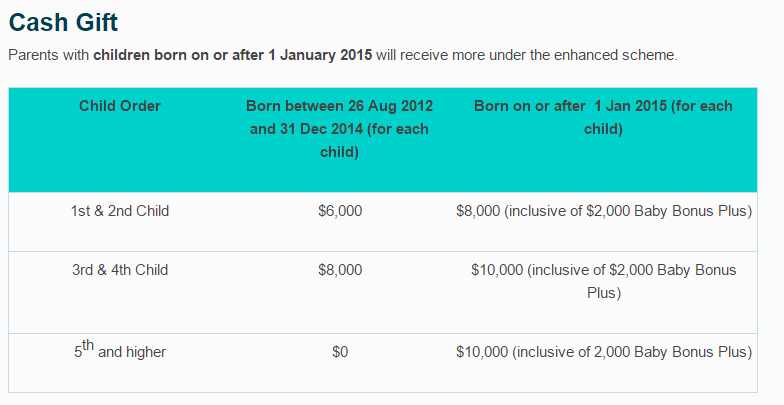Click bold text children born on or after 1 January 2015
The height and width of the screenshot is (405, 784).
(x=232, y=55)
